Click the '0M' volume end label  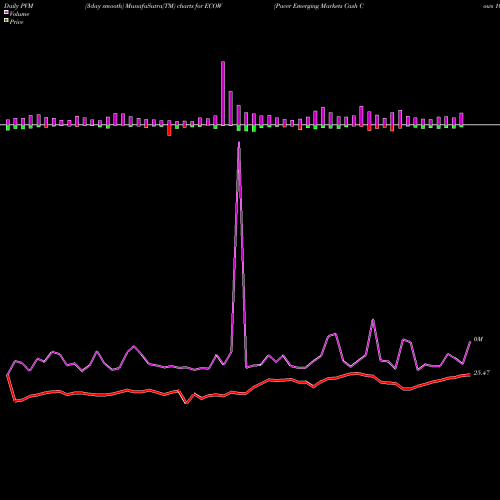478,339
